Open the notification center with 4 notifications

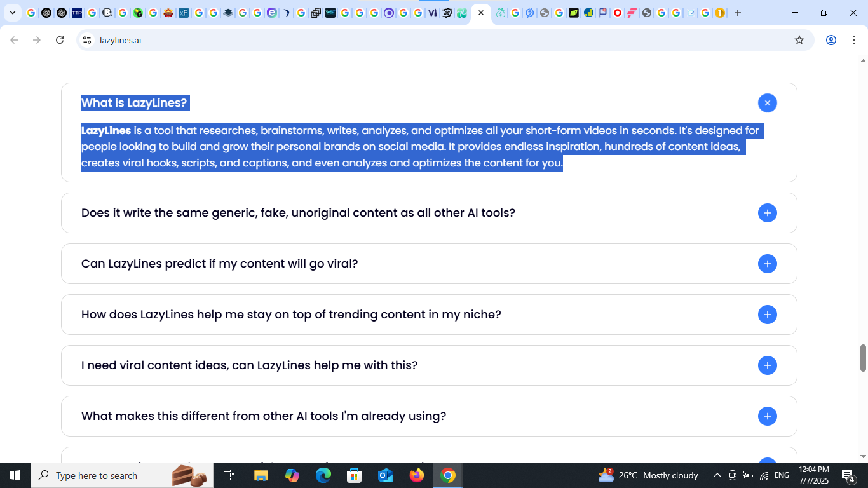(x=848, y=475)
